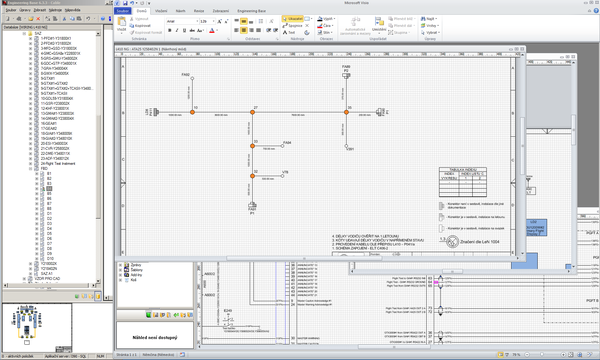Click the highlighted yellow folder icon under the tree
This screenshot has height=360, width=600.
tap(98, 296)
